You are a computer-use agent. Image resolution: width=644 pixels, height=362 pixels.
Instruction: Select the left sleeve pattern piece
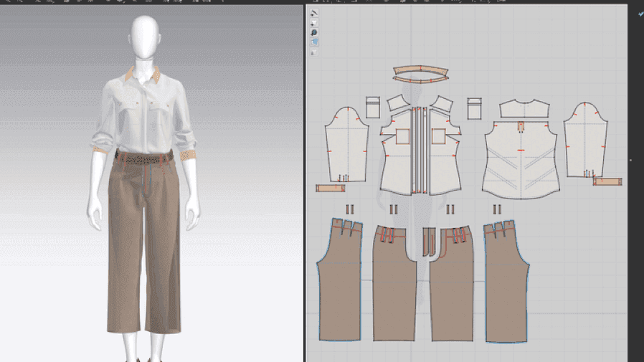click(x=346, y=145)
